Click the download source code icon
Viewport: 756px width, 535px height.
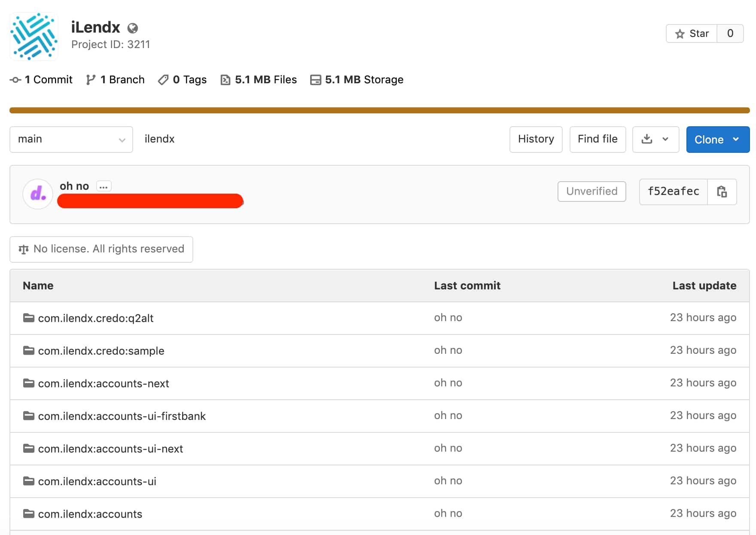646,139
